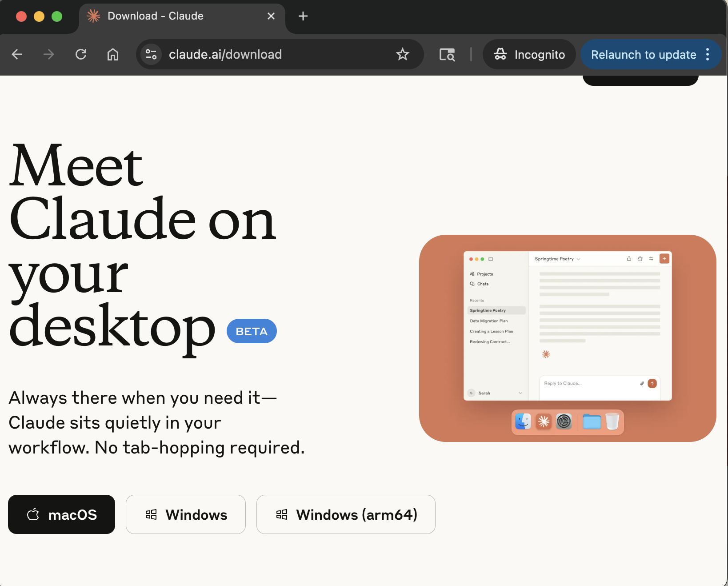Click the orange send arrow in preview
728x586 pixels.
pyautogui.click(x=652, y=383)
